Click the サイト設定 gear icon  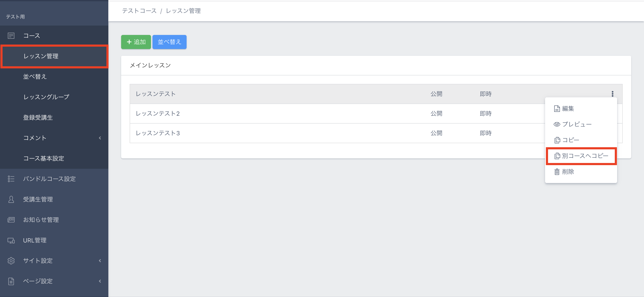pyautogui.click(x=11, y=261)
